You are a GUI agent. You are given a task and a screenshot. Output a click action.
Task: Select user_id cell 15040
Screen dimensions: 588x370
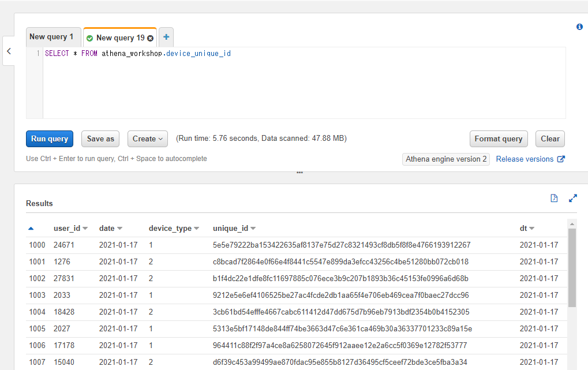63,362
